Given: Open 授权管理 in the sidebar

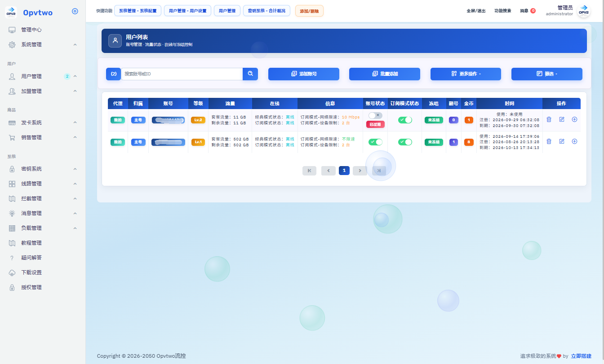Looking at the screenshot, I should [x=43, y=287].
